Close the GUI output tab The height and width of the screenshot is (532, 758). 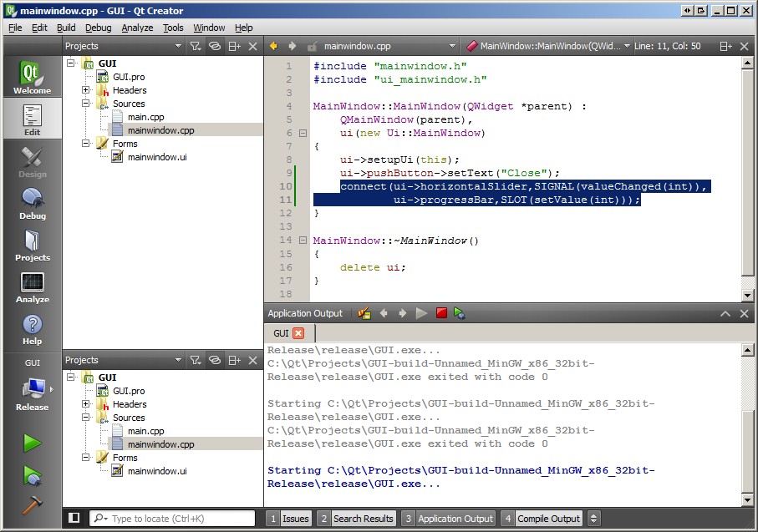pos(298,333)
